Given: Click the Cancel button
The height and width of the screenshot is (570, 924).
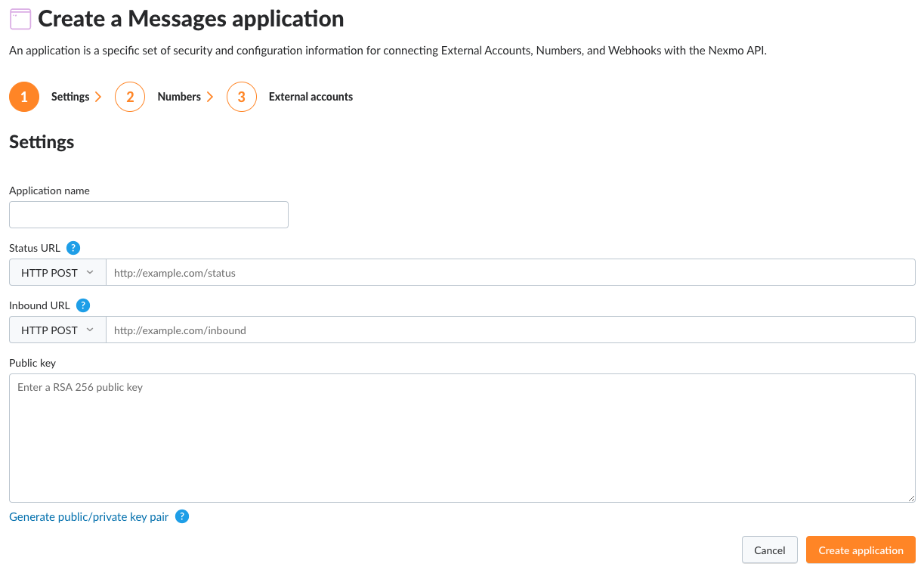Looking at the screenshot, I should coord(770,550).
